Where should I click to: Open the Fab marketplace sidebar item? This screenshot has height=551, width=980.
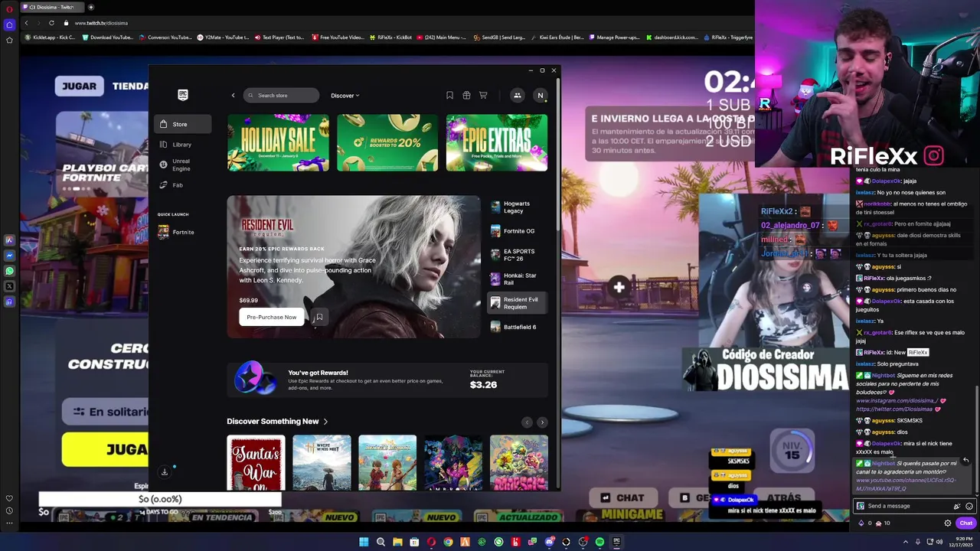point(182,185)
